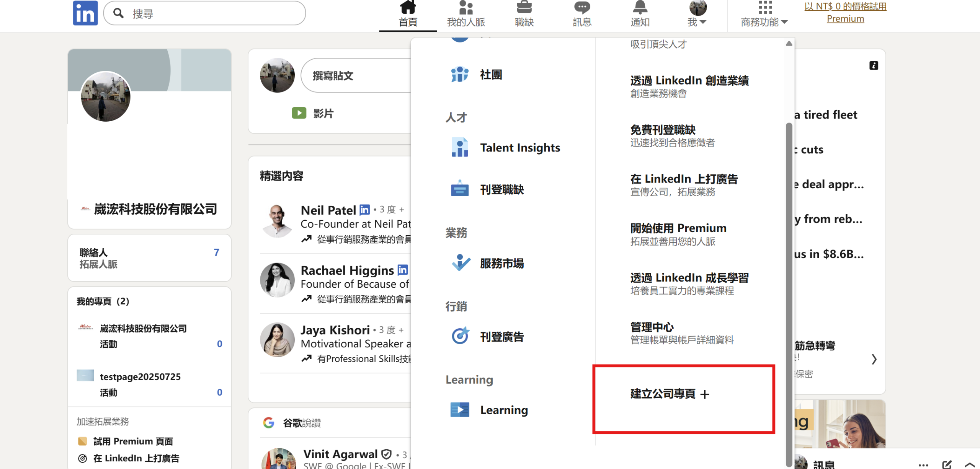Click the 我的專頁 (2) heading
This screenshot has width=980, height=469.
[103, 301]
